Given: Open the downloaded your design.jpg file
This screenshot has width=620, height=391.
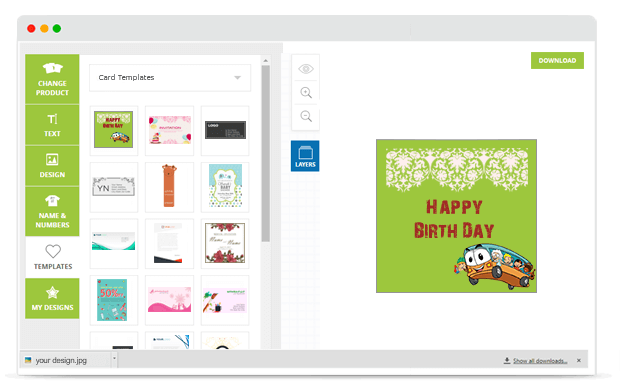Looking at the screenshot, I should point(61,360).
